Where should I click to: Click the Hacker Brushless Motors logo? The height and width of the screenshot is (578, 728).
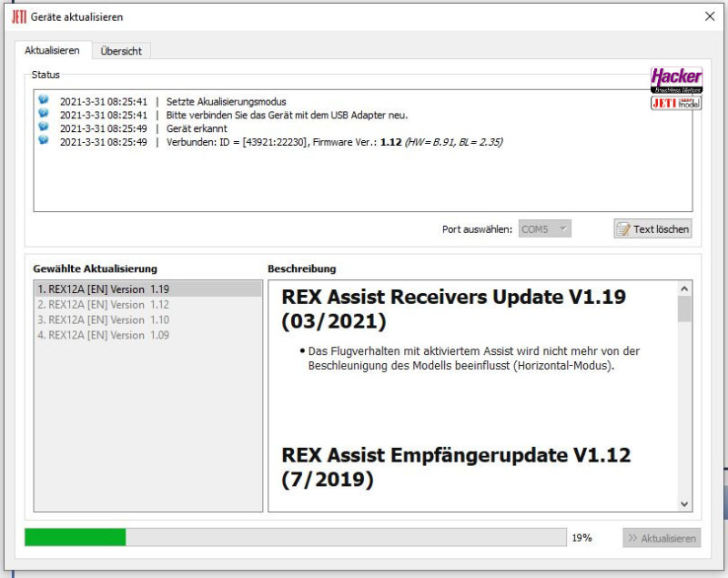[x=676, y=80]
